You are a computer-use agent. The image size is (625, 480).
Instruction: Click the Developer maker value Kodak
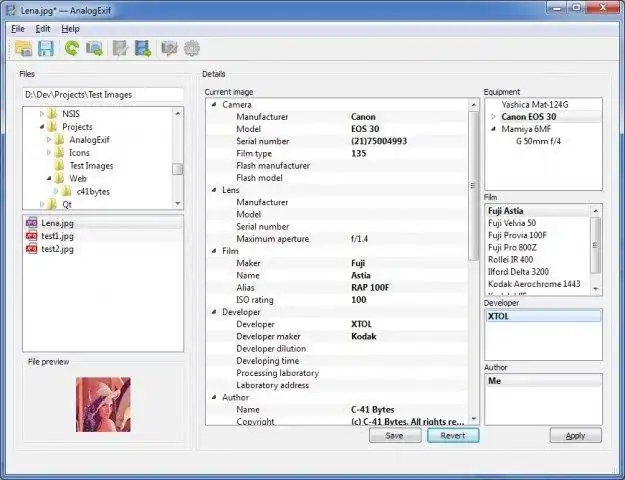[x=364, y=336]
